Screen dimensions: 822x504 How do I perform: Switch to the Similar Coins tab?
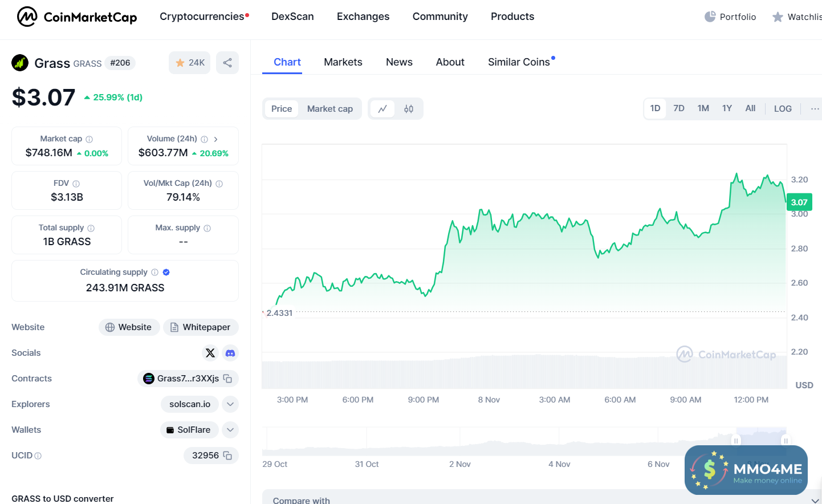coord(519,62)
